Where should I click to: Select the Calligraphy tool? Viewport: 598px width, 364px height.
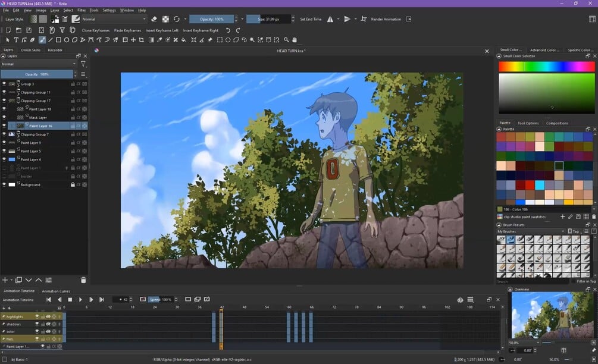32,40
